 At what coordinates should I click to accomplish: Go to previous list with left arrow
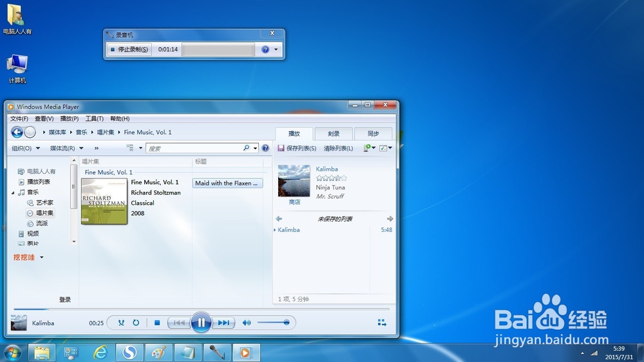tap(279, 218)
